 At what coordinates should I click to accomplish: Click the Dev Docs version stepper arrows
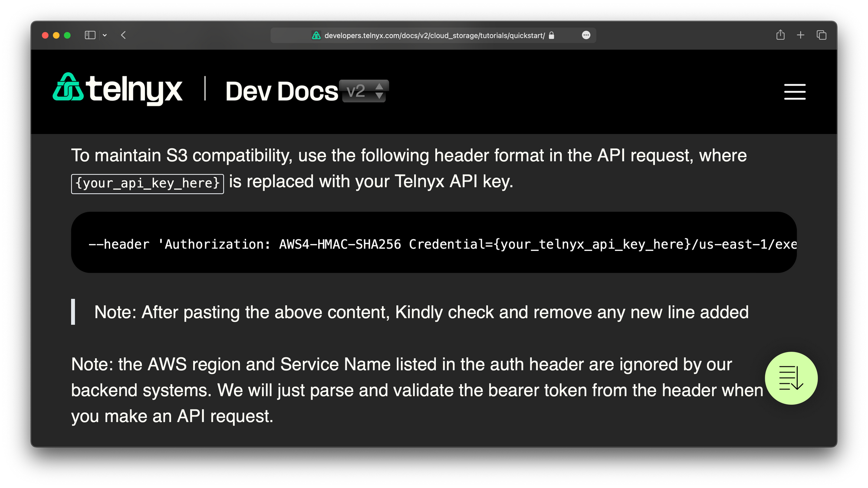[x=380, y=92]
